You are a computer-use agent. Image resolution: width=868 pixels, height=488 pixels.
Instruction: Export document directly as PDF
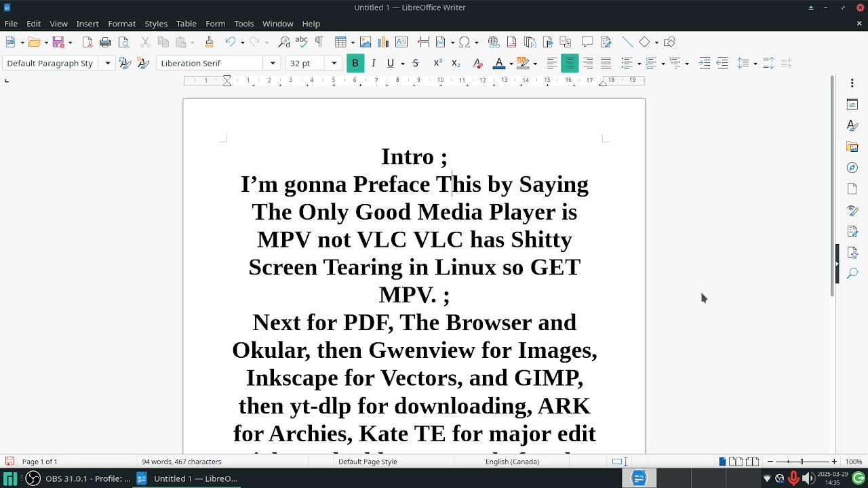tap(87, 42)
